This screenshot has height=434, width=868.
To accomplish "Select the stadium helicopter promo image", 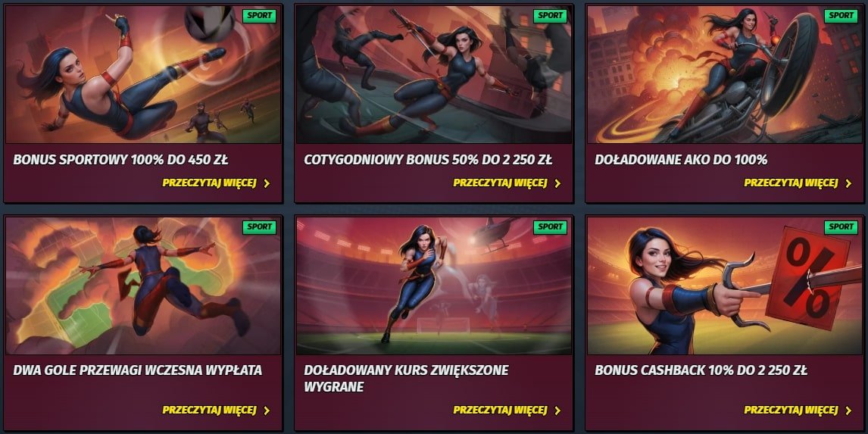I will click(434, 286).
